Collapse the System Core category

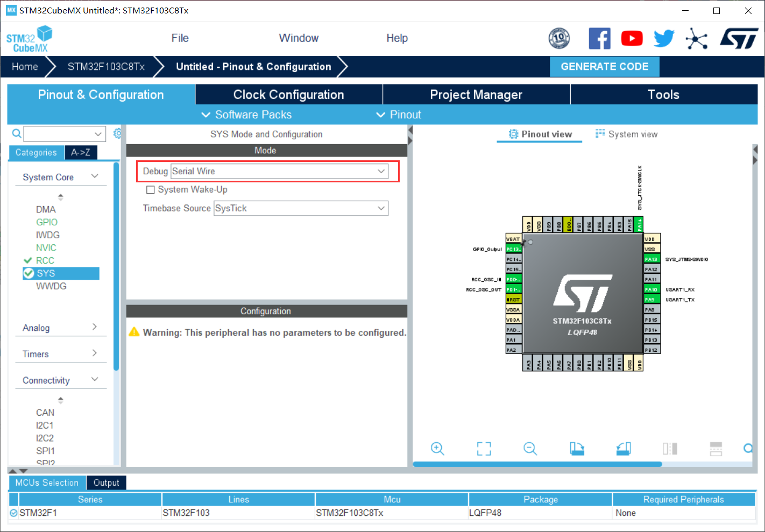coord(95,176)
